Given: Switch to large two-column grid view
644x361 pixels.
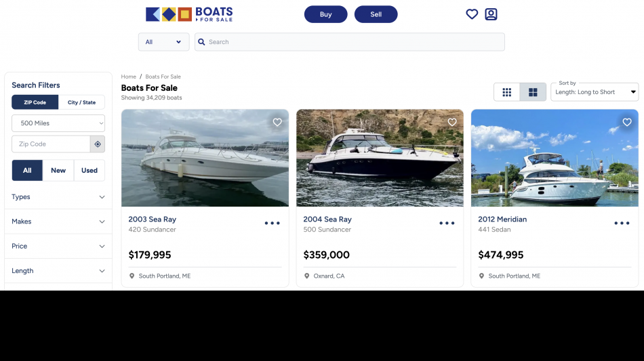Looking at the screenshot, I should click(x=533, y=92).
